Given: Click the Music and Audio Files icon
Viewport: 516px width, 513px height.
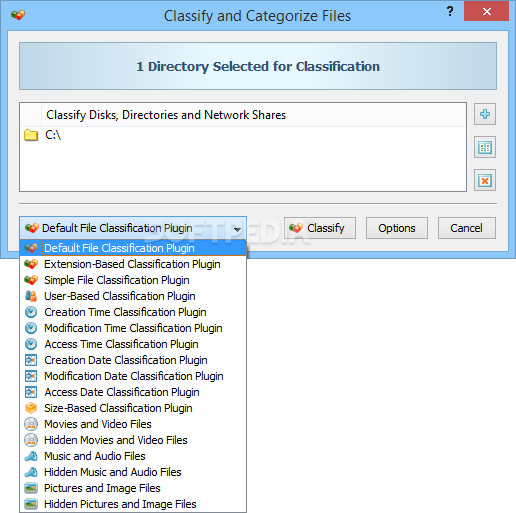Looking at the screenshot, I should [x=31, y=456].
